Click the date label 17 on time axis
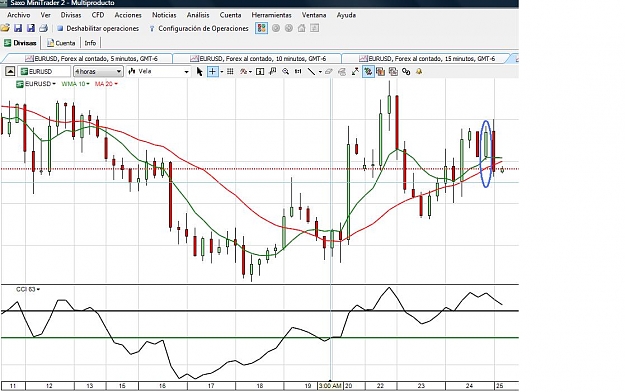625x392 pixels. (211, 386)
